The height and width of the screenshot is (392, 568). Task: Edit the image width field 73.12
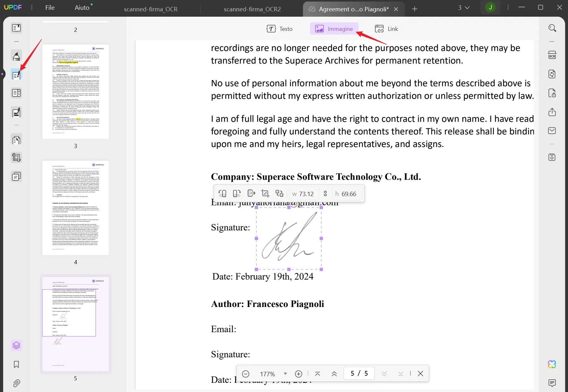coord(303,194)
